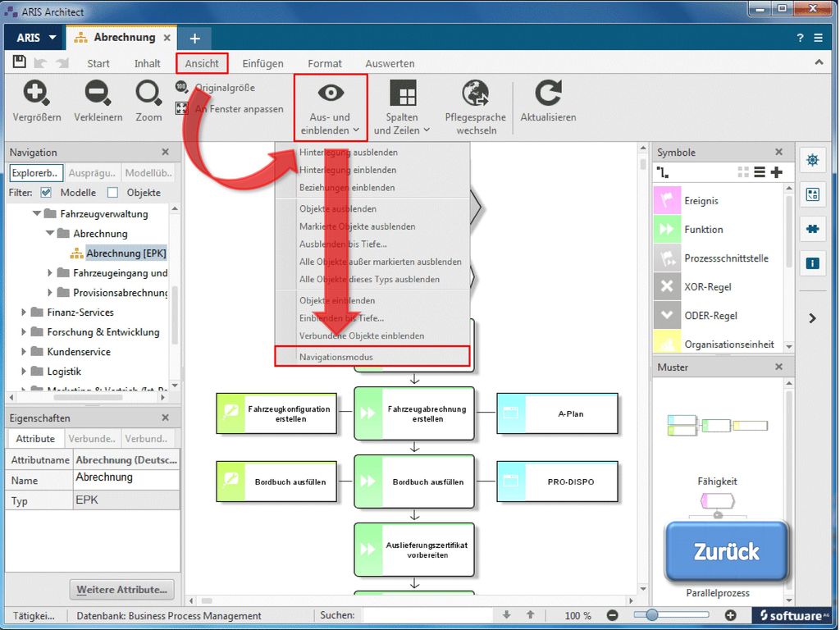Expand the Finanz-Services folder

(x=24, y=312)
